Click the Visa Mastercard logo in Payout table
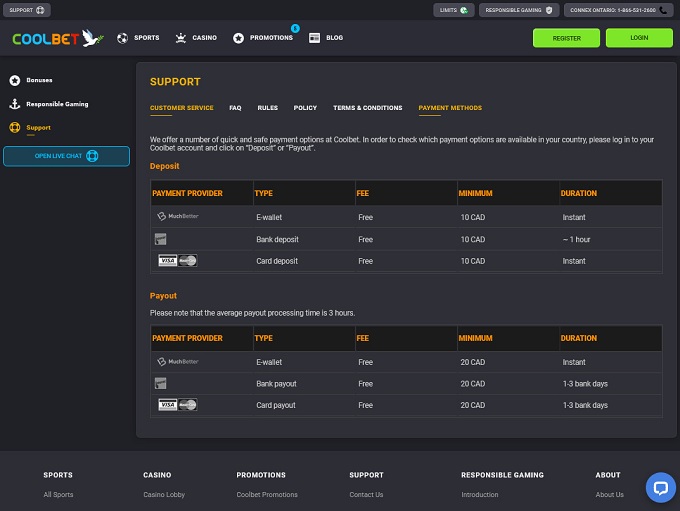 tap(177, 405)
